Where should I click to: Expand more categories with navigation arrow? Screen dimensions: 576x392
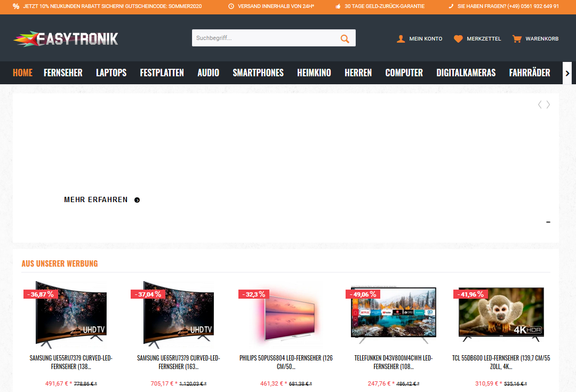pos(567,73)
